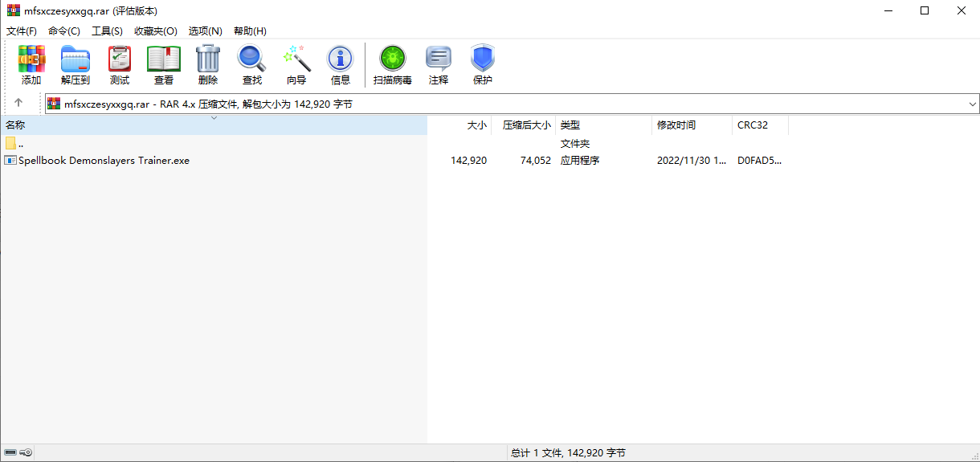Sort by the CRC32 column header
The height and width of the screenshot is (462, 980).
coord(761,125)
